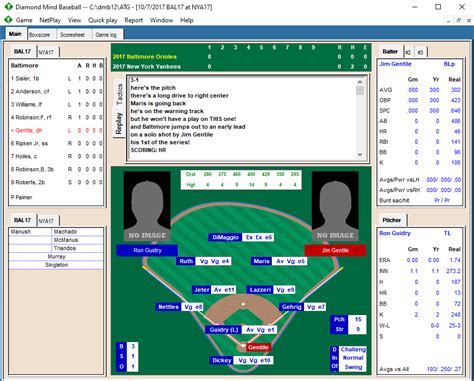Click lineup row 9 Roberts, 2b

(x=56, y=183)
